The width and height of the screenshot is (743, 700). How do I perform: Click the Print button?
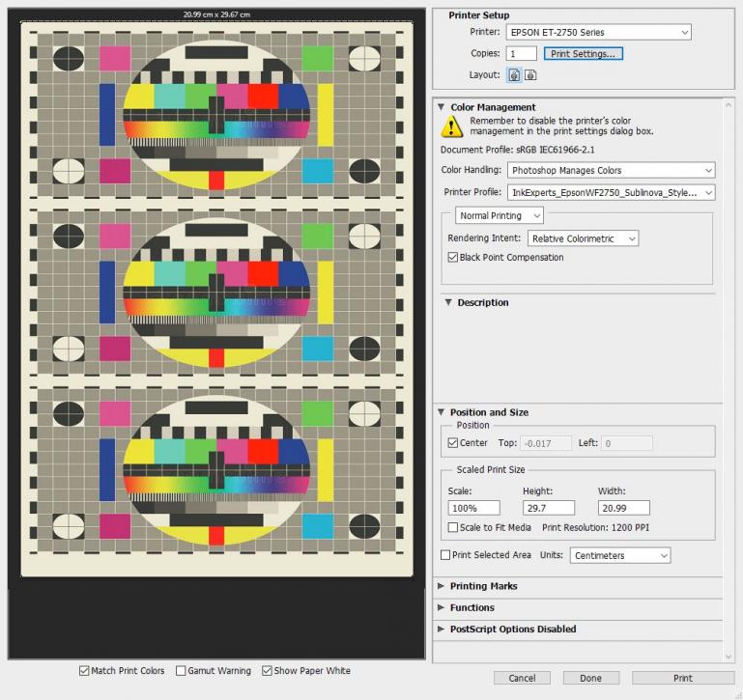(683, 678)
